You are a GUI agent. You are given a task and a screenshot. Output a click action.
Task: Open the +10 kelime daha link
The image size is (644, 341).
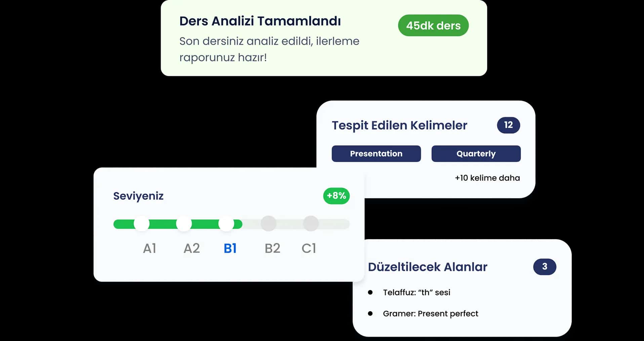coord(487,178)
